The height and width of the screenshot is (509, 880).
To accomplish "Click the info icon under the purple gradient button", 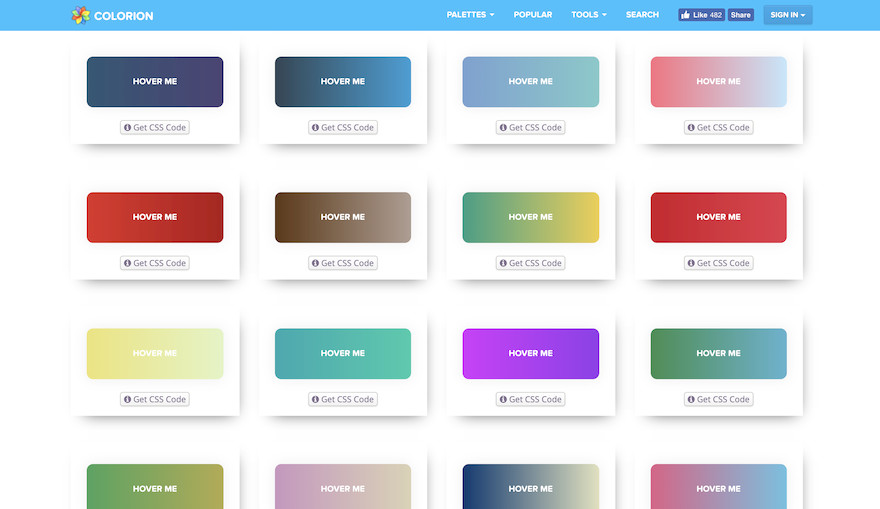I will click(503, 400).
